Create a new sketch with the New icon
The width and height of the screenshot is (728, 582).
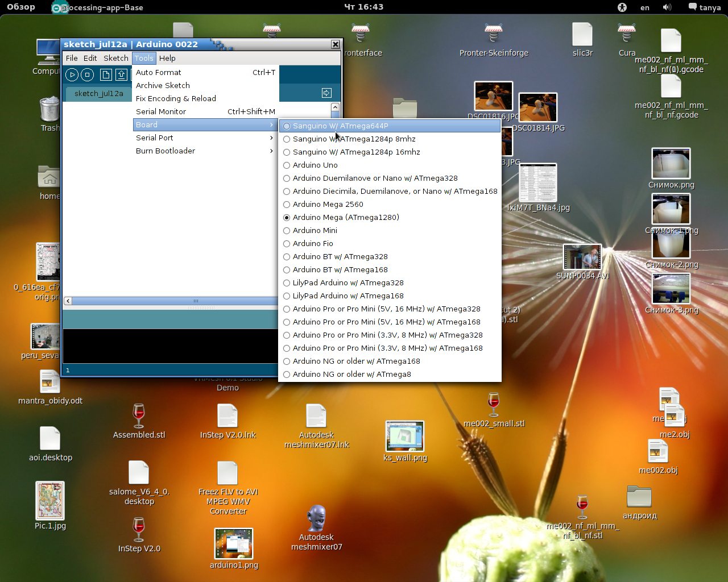coord(106,74)
